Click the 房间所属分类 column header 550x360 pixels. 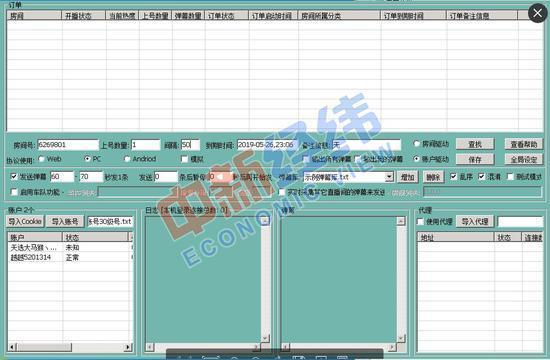[x=339, y=15]
